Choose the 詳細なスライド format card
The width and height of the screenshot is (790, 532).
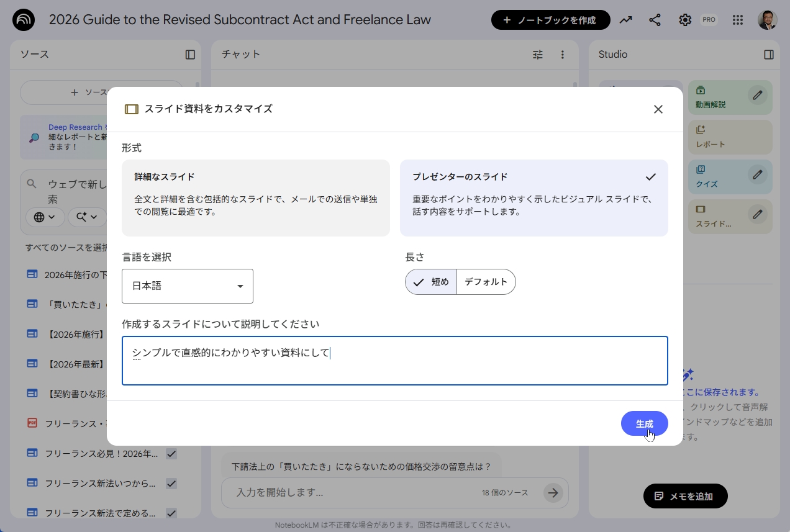click(255, 197)
